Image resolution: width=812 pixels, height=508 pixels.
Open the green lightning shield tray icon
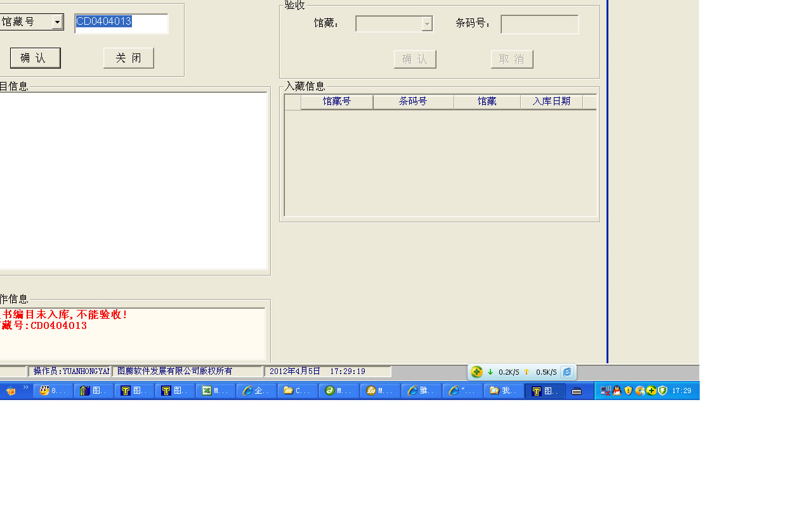662,391
